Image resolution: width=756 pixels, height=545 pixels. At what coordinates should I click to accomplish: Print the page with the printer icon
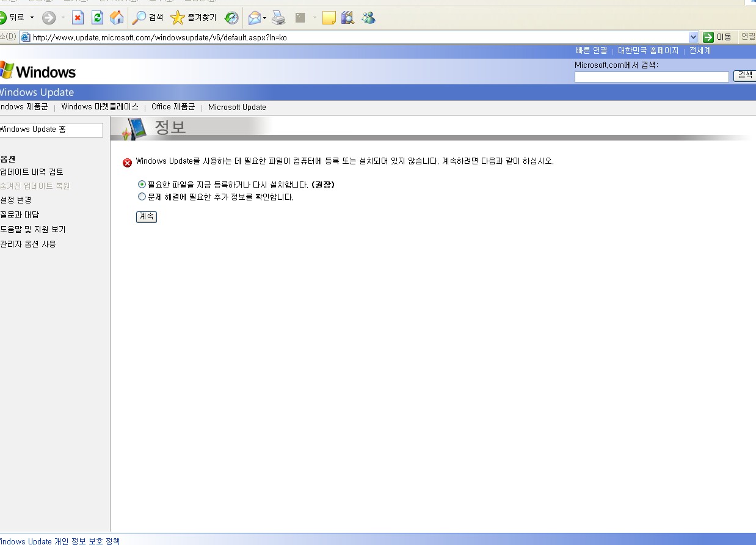click(278, 18)
